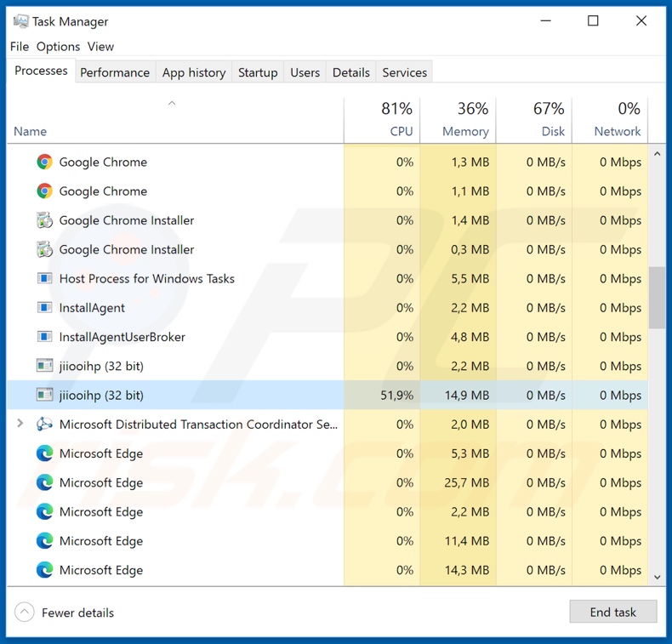This screenshot has height=644, width=672.
Task: Switch to the App history tab
Action: point(194,72)
